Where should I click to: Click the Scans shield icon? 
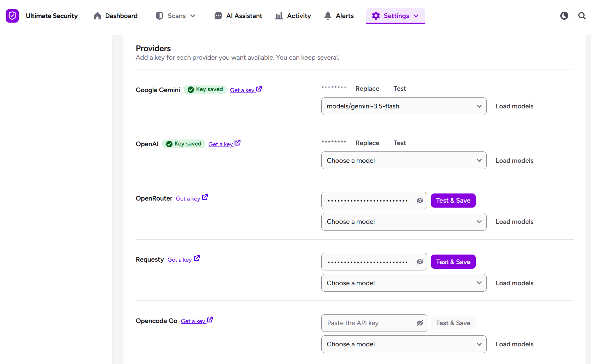(x=159, y=16)
